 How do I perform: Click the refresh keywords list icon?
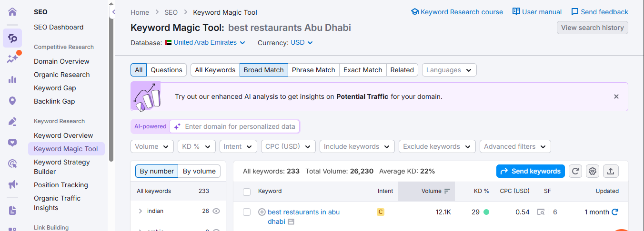575,171
